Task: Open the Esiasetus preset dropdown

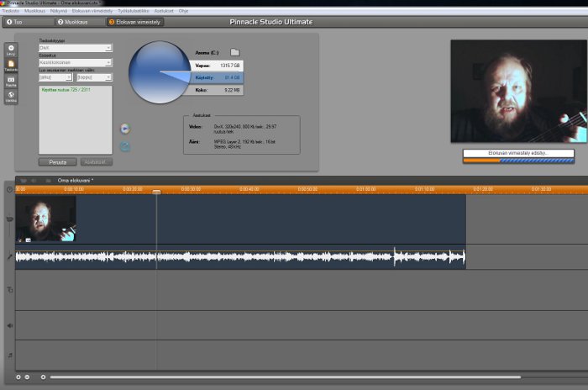Action: [x=76, y=62]
